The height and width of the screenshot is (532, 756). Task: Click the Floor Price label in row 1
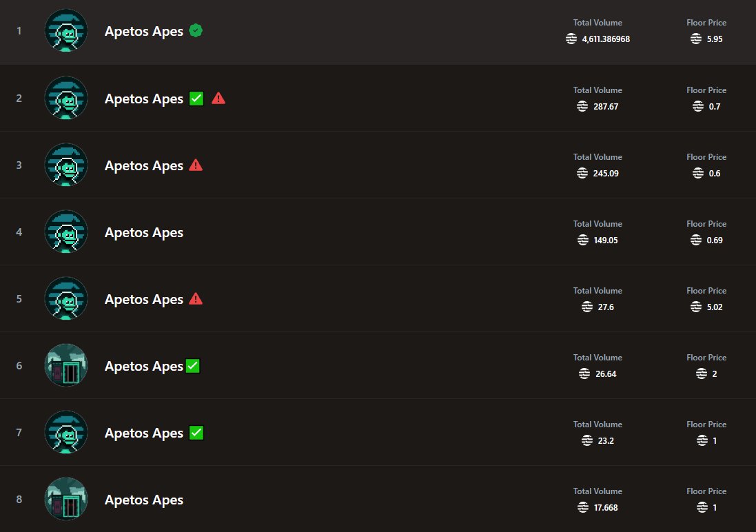coord(706,23)
